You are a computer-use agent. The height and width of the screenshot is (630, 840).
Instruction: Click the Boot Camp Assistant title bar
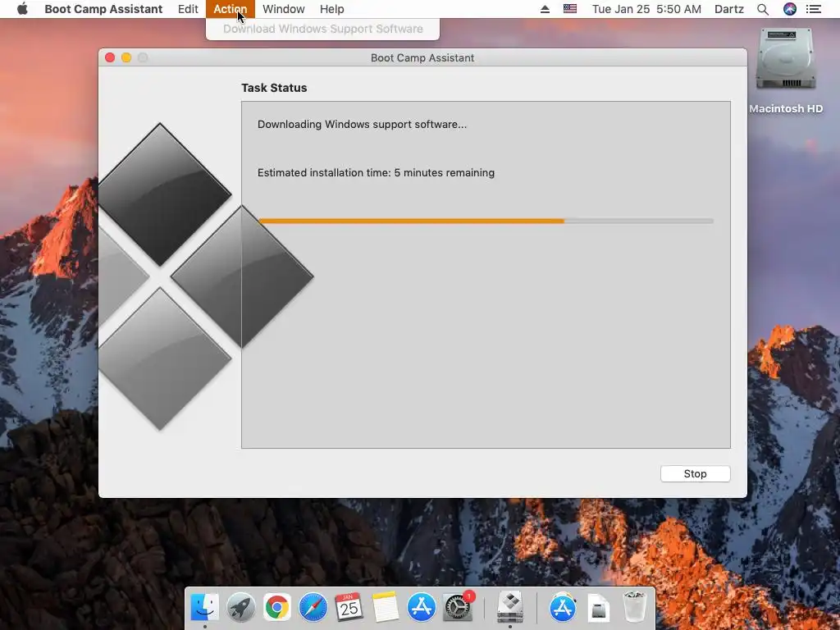click(x=422, y=57)
